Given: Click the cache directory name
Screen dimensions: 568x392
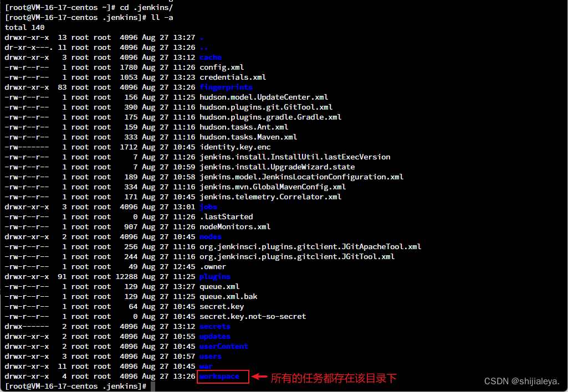Looking at the screenshot, I should [x=211, y=57].
